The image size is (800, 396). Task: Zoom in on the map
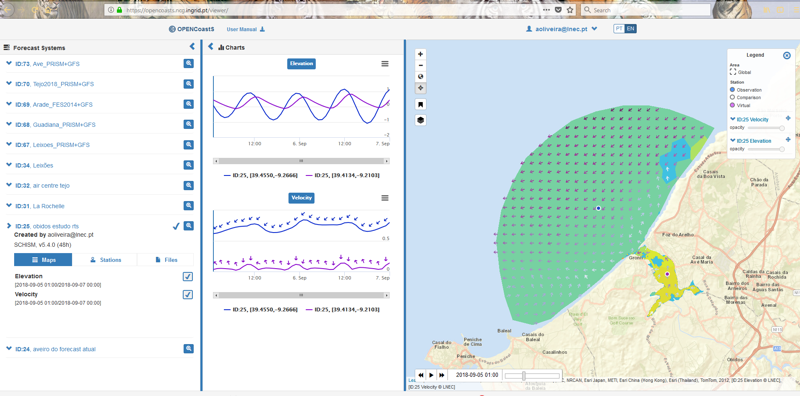point(420,54)
